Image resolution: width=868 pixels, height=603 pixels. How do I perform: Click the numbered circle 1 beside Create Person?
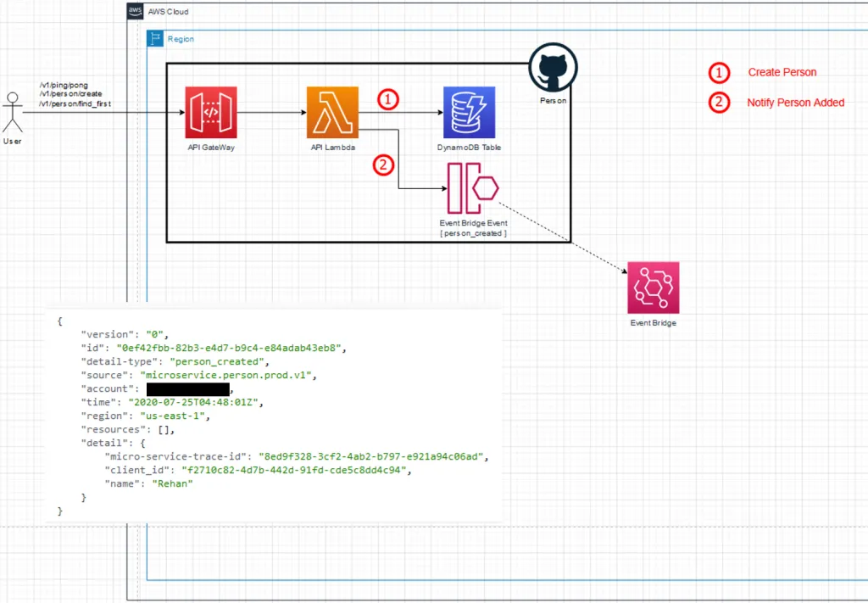719,73
